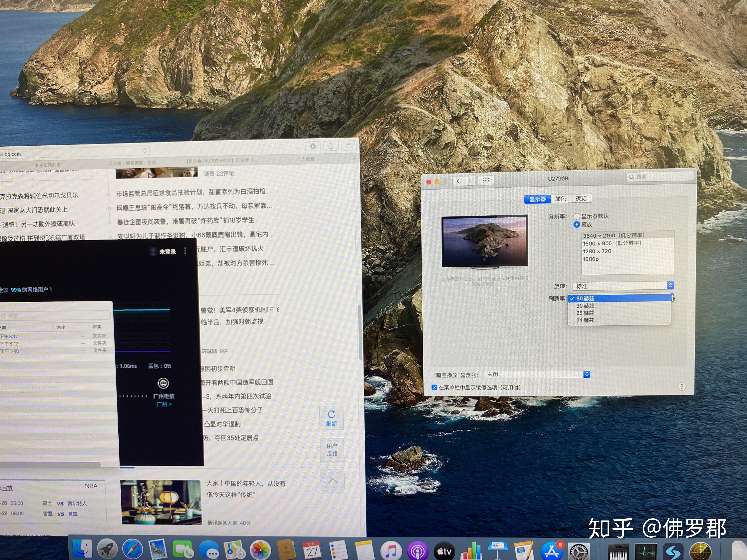This screenshot has height=560, width=747.
Task: Click 未登录 login in dark window
Action: coord(167,251)
